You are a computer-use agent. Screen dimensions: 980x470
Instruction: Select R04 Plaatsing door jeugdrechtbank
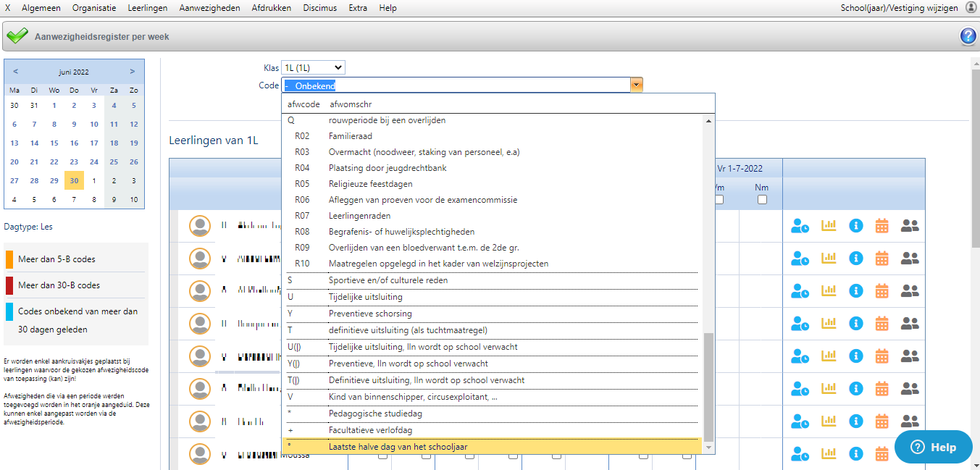(x=492, y=168)
